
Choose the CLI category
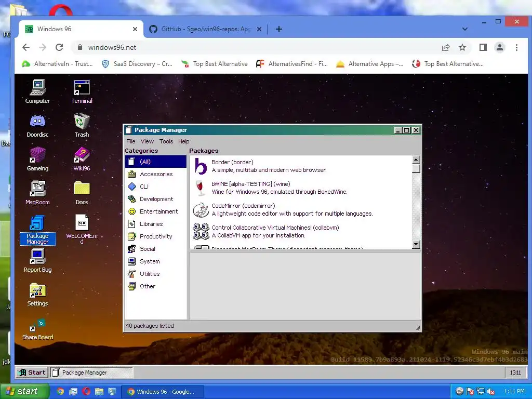click(x=156, y=187)
